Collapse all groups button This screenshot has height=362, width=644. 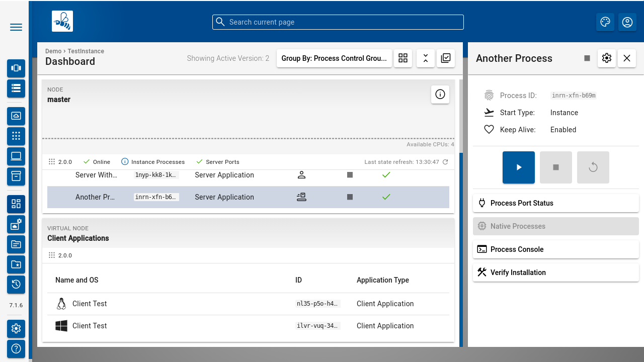pyautogui.click(x=426, y=58)
